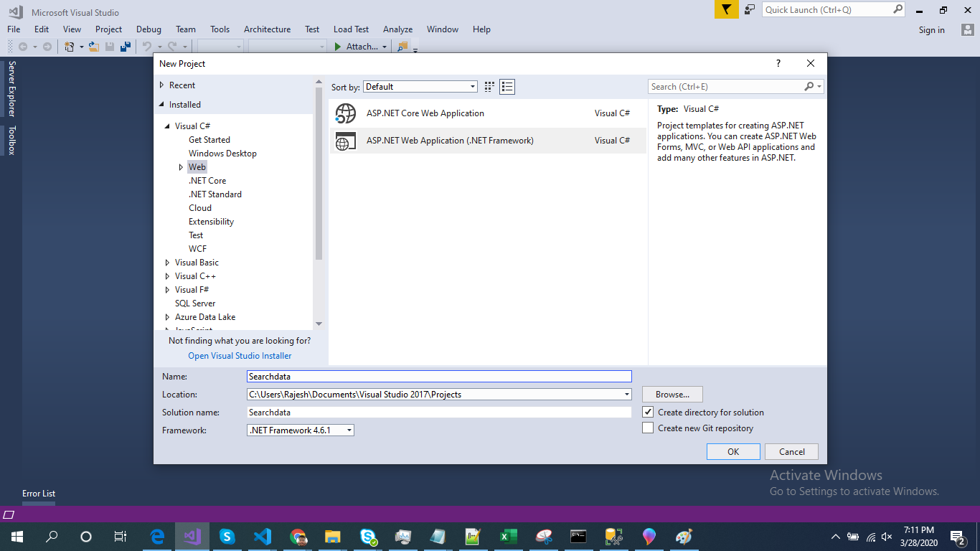Click Save All icon in toolbar

click(126, 47)
